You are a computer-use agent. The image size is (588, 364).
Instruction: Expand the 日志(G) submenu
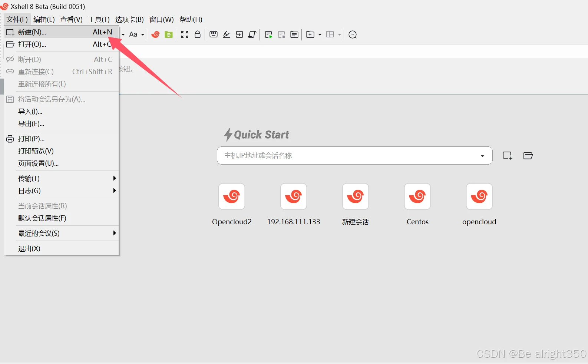62,191
